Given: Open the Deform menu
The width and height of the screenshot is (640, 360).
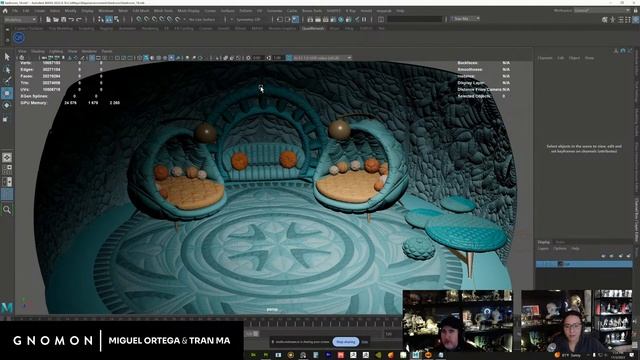Looking at the screenshot, I should (245, 11).
